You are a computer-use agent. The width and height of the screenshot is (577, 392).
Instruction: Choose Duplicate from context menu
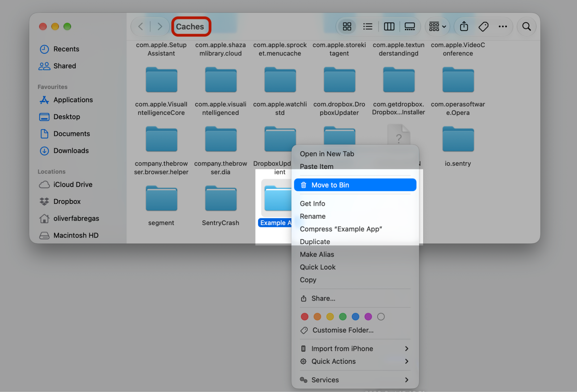click(355, 242)
